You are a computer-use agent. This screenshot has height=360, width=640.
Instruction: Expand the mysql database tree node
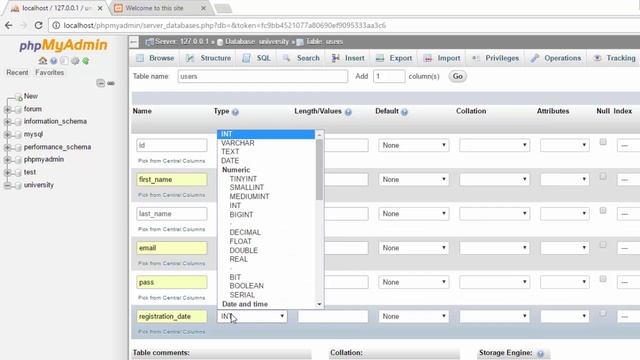[x=7, y=134]
